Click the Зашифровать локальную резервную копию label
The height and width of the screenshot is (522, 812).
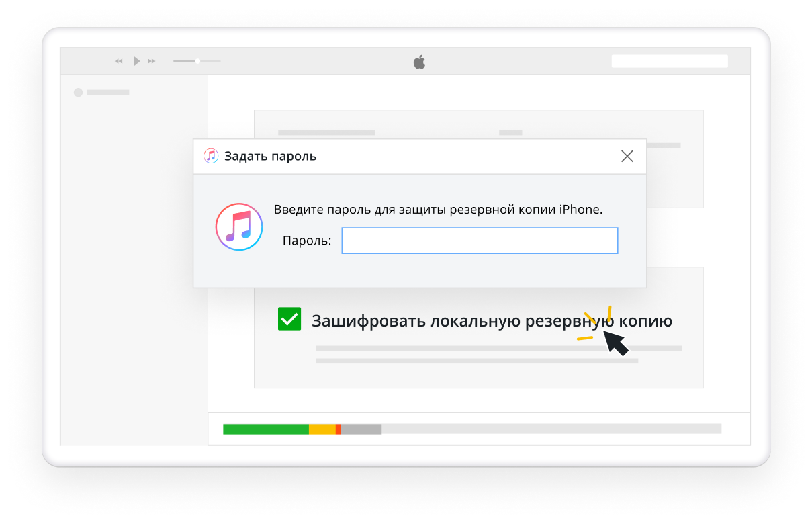pyautogui.click(x=492, y=321)
